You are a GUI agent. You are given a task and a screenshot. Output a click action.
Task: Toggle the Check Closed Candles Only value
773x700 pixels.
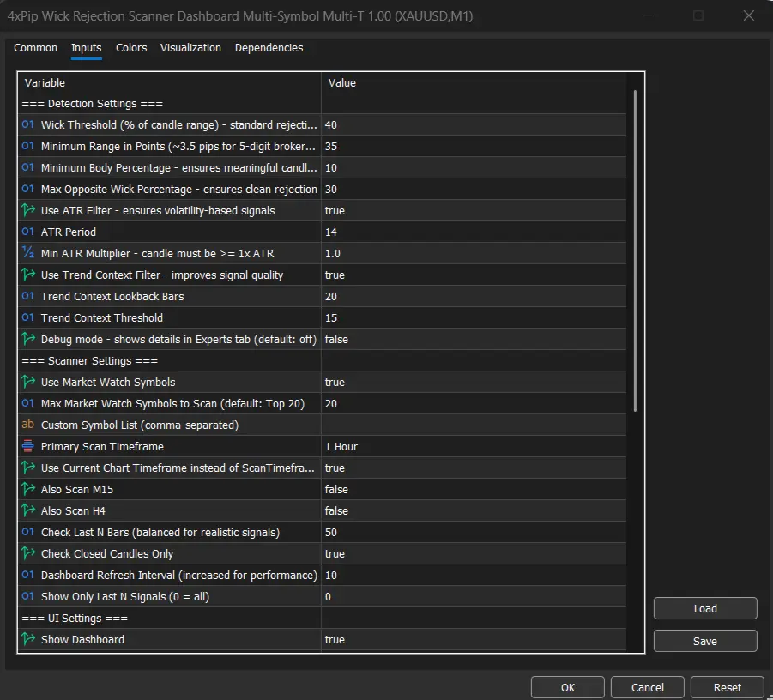pos(473,554)
